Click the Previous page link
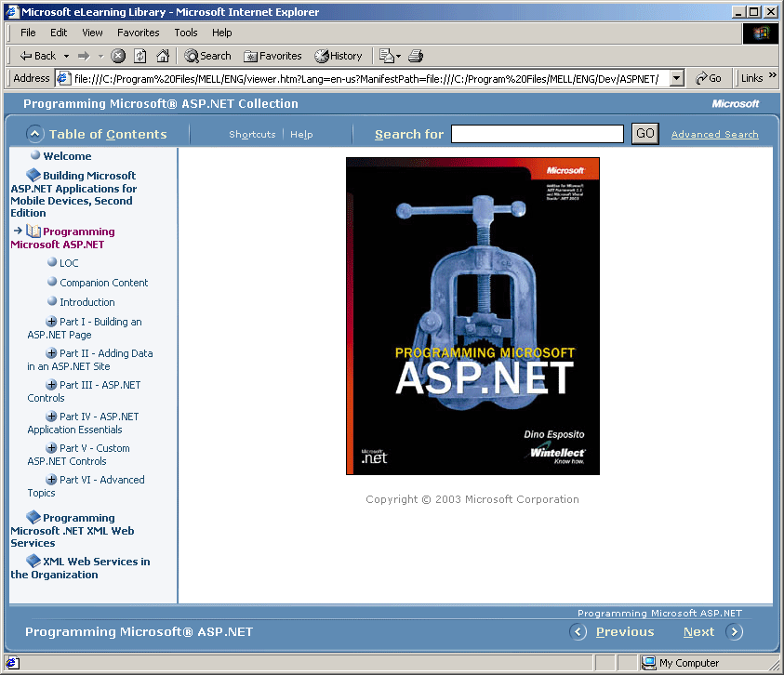 (625, 632)
